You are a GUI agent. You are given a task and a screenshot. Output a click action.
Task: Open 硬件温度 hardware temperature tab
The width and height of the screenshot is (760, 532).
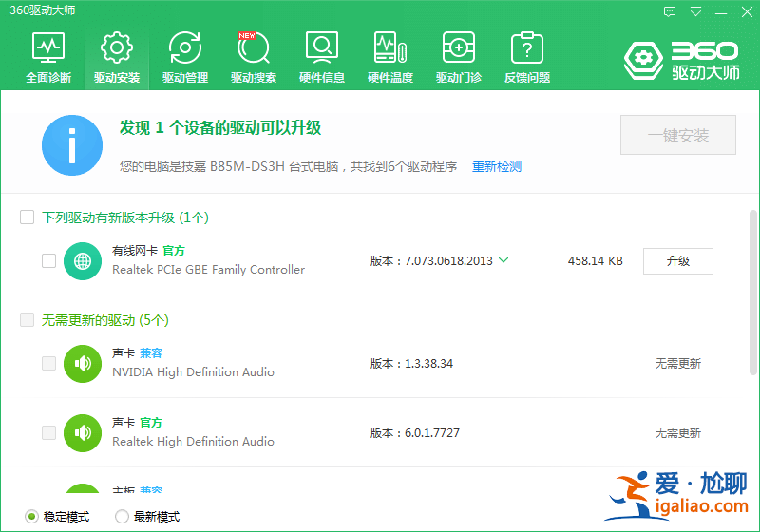tap(390, 57)
